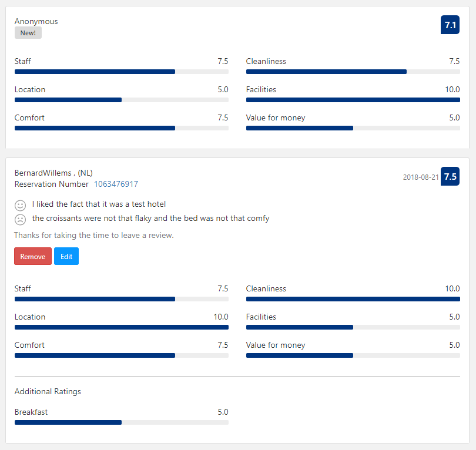Click Anonymous review's Facilities rating bar
The width and height of the screenshot is (476, 450).
coord(353,100)
